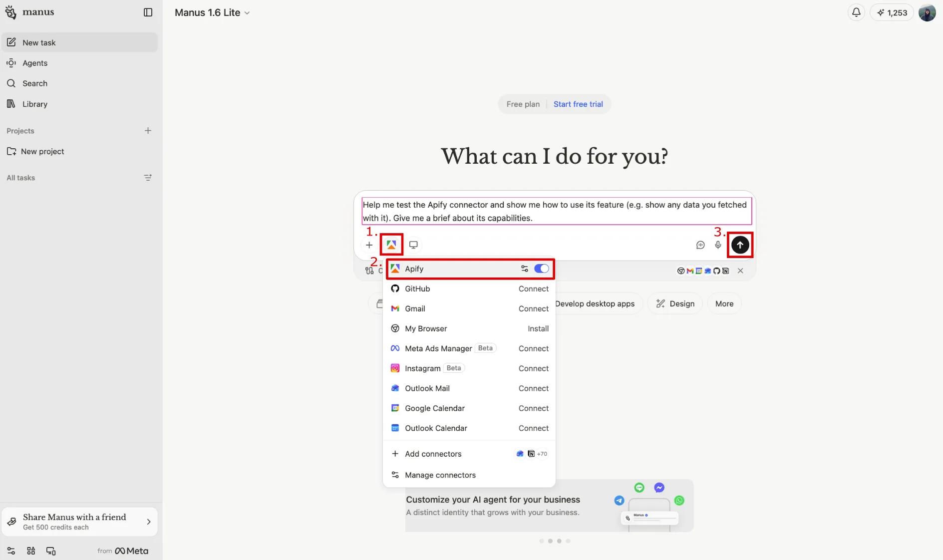Connect the Instagram connector
The width and height of the screenshot is (943, 560).
pos(533,368)
